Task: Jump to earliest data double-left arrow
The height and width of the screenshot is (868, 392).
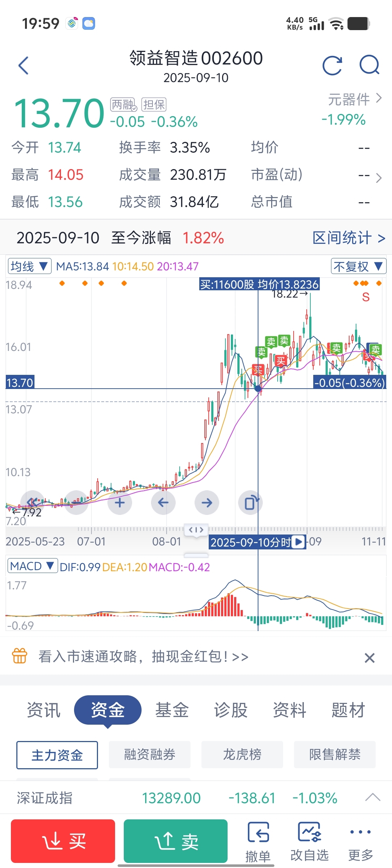Action: pos(33,503)
